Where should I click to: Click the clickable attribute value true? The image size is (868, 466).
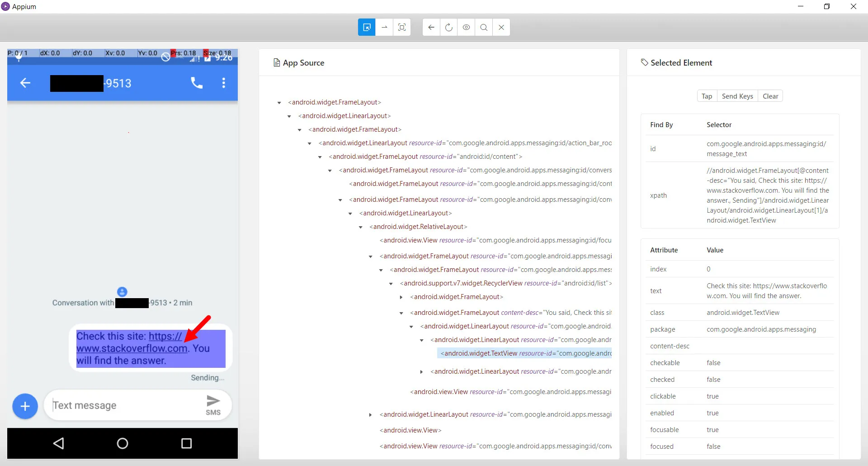tap(712, 396)
